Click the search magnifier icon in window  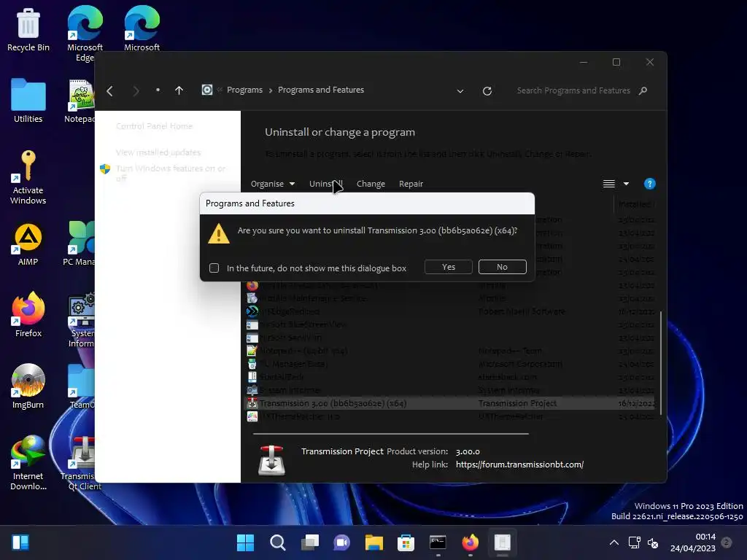click(643, 90)
